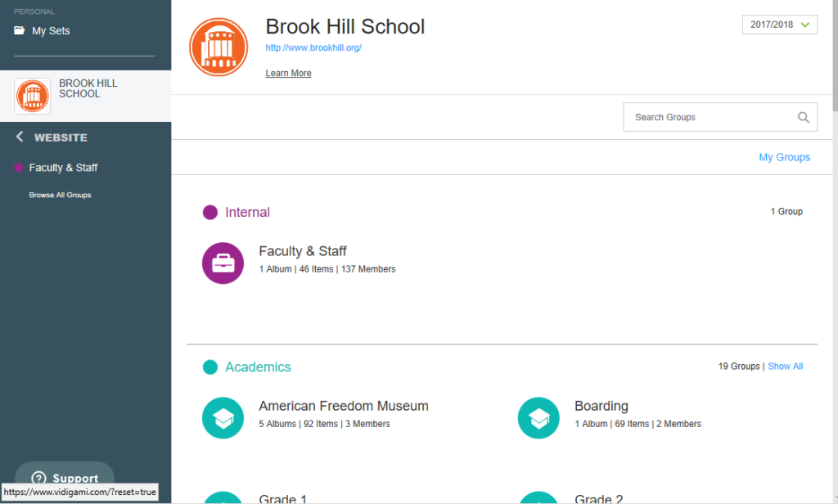The width and height of the screenshot is (838, 504).
Task: Collapse the Website section back chevron
Action: (x=20, y=137)
